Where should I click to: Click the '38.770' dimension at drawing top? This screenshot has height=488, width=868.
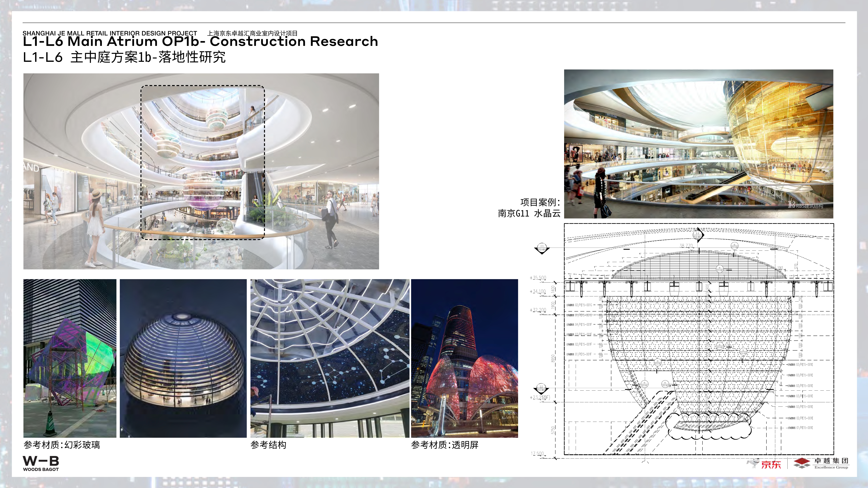686,246
